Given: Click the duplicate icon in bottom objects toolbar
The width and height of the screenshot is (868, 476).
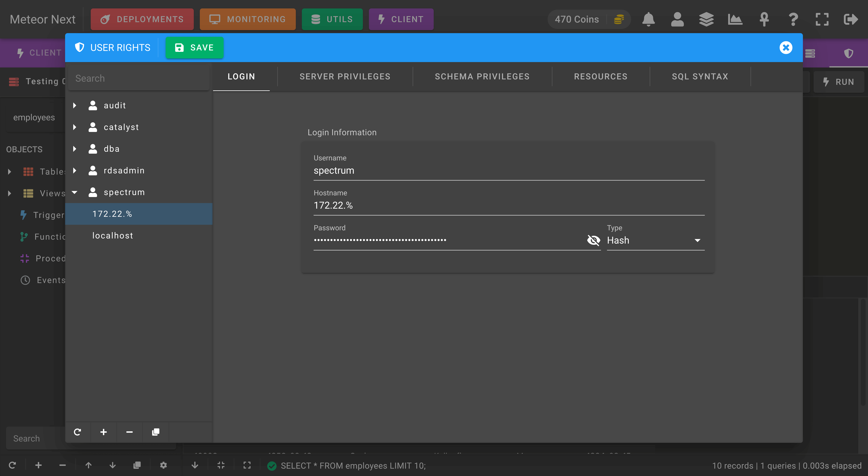Looking at the screenshot, I should [137, 465].
